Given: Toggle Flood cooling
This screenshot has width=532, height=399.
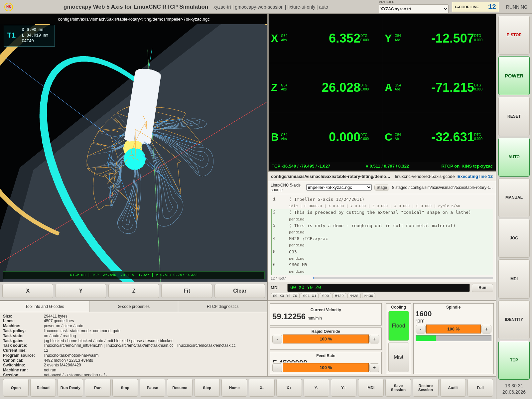Looking at the screenshot, I should [x=398, y=326].
